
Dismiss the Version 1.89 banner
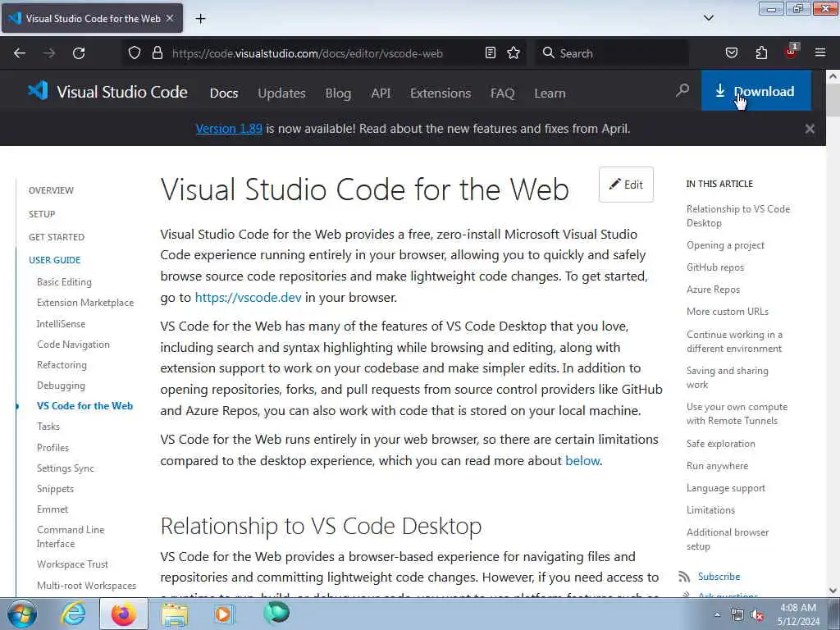pos(810,129)
